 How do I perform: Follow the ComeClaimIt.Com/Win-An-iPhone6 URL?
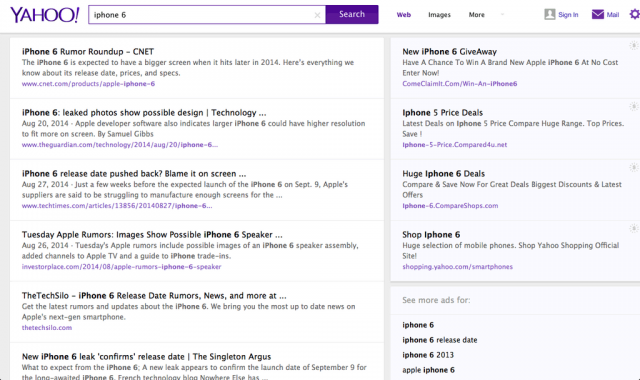[460, 84]
